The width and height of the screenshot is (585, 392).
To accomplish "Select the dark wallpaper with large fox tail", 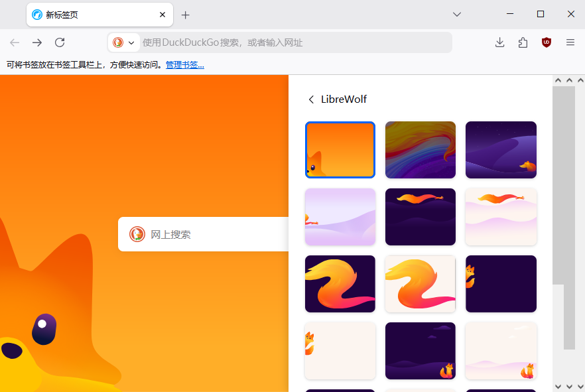I will tap(340, 284).
